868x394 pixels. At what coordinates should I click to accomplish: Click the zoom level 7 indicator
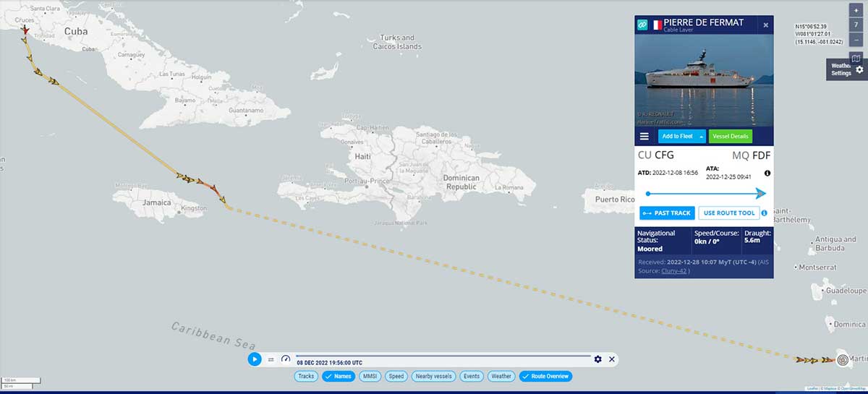click(x=855, y=25)
